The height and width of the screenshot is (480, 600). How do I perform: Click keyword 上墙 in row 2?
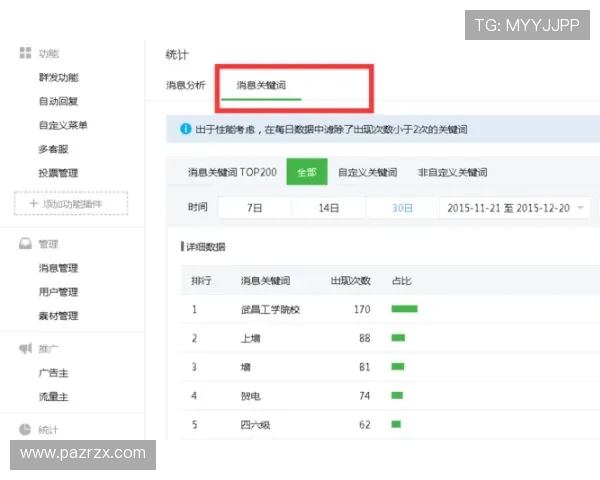click(251, 338)
